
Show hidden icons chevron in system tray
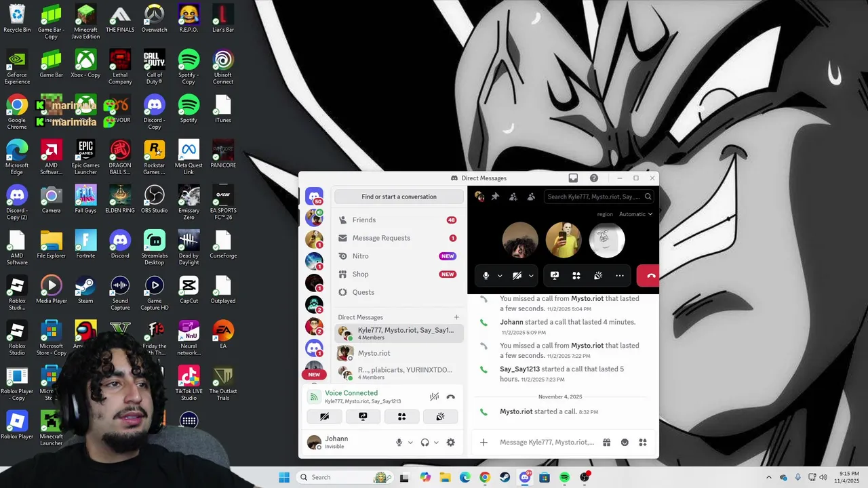pos(768,477)
